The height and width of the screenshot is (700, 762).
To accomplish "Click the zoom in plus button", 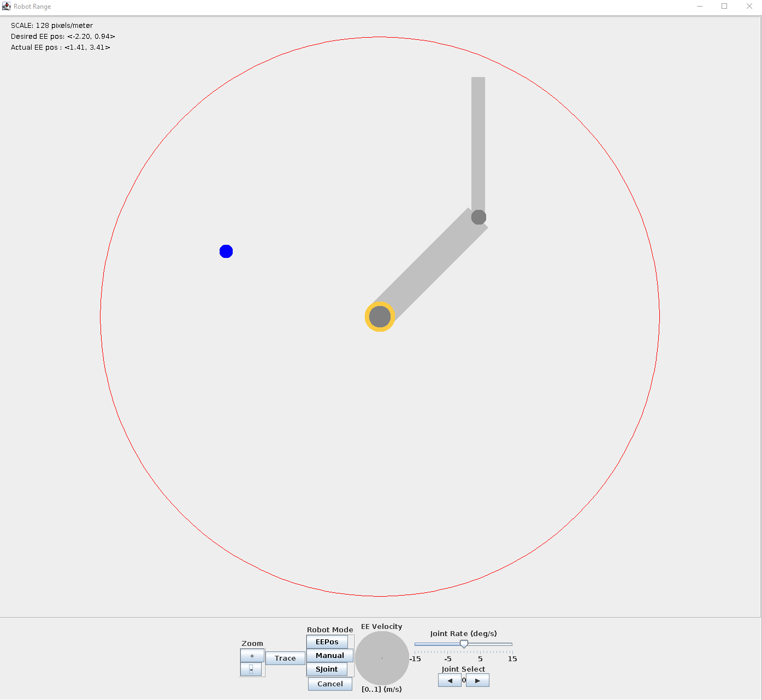I will tap(252, 656).
